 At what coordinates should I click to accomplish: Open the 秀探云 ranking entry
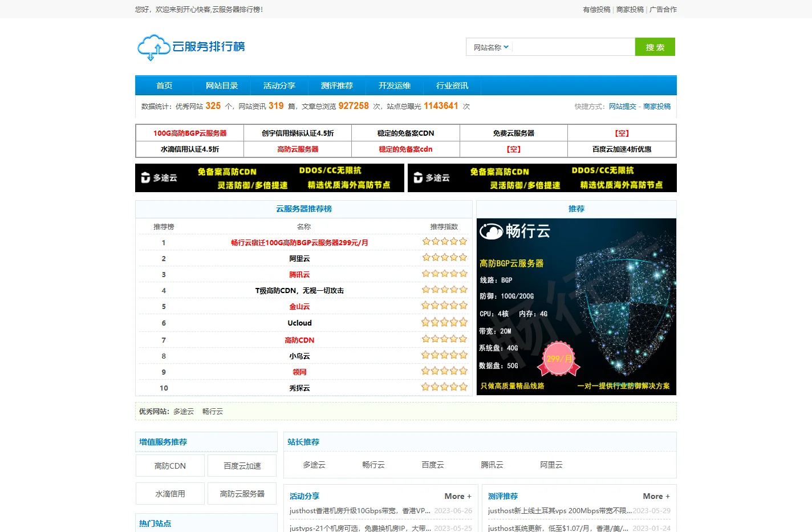[299, 388]
